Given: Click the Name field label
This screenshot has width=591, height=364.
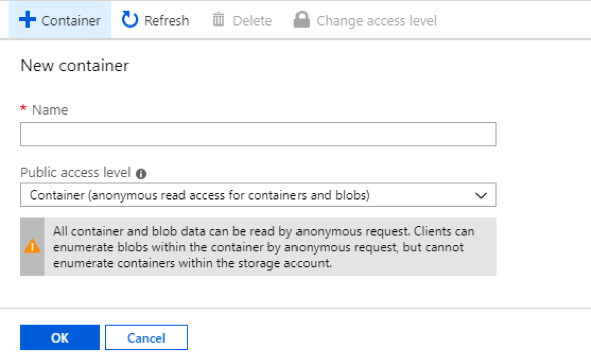Looking at the screenshot, I should pos(50,110).
